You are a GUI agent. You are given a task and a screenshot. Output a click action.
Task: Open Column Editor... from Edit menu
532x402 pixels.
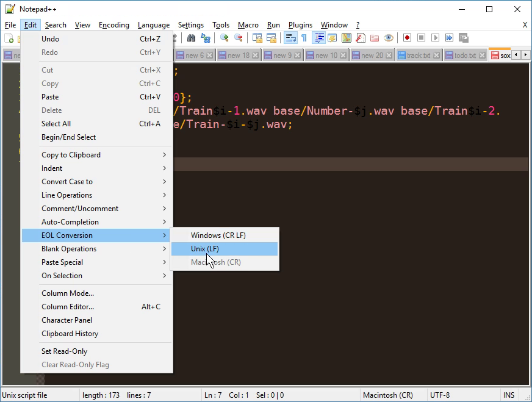tap(97, 307)
